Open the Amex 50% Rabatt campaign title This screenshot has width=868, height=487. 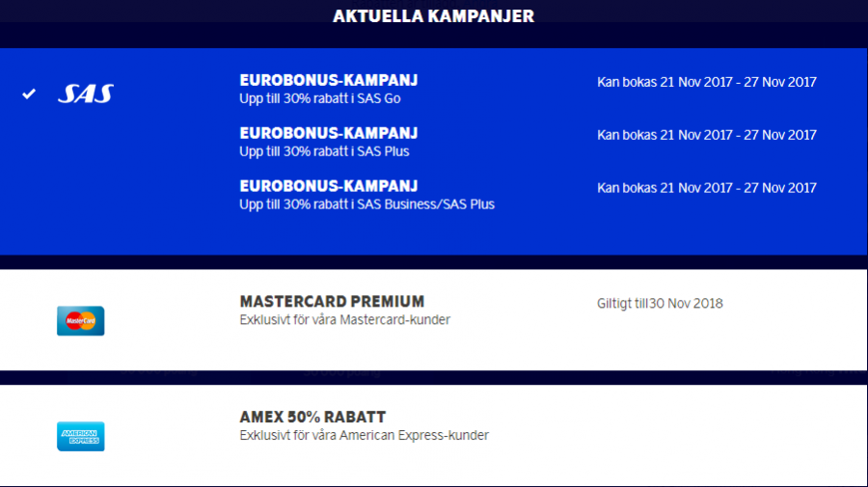[x=312, y=418]
